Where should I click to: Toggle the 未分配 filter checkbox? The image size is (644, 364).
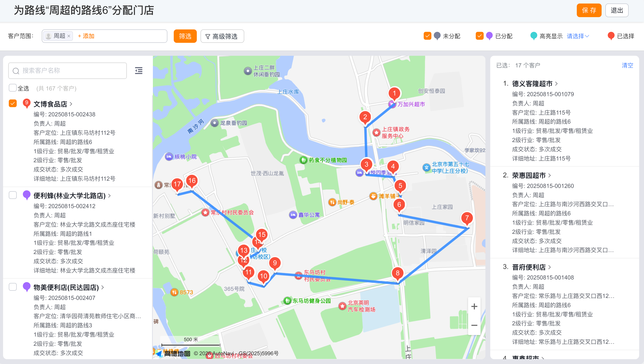click(427, 36)
